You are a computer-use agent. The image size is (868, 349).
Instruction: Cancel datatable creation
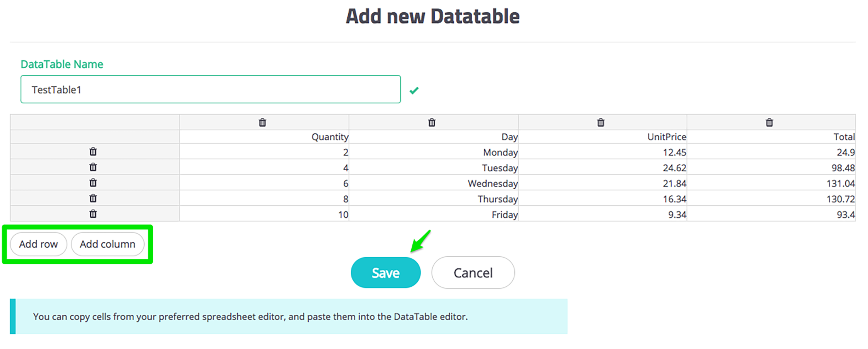coord(473,273)
